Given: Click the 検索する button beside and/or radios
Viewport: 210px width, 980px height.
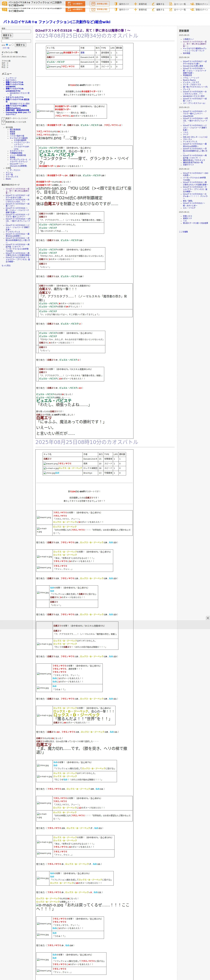Looking at the screenshot, I should tap(21, 45).
